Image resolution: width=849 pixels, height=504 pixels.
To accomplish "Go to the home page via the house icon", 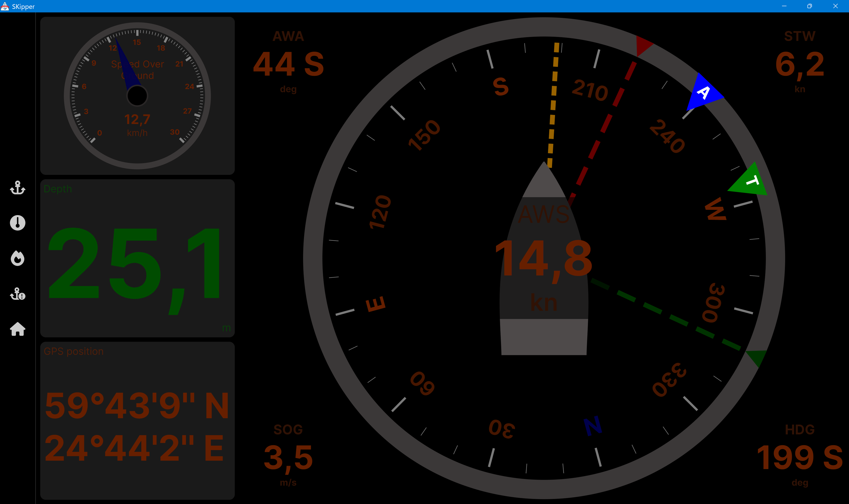I will (18, 329).
